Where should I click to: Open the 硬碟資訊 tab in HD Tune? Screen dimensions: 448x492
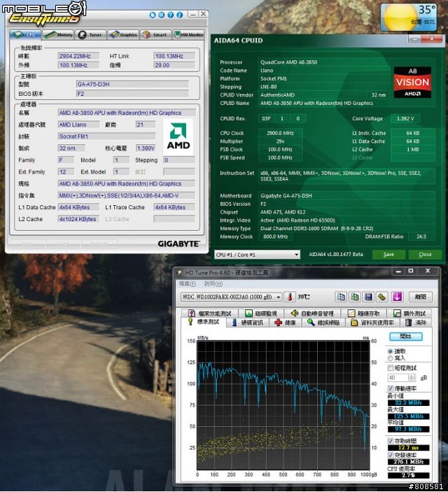tap(248, 323)
